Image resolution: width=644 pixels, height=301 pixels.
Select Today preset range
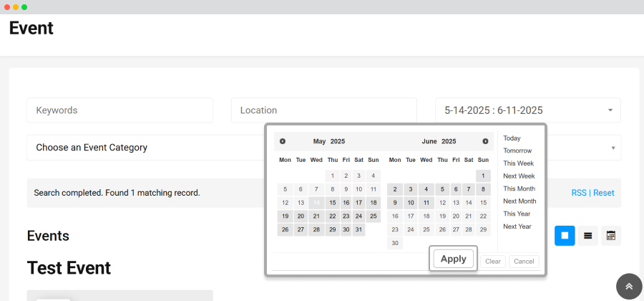512,138
